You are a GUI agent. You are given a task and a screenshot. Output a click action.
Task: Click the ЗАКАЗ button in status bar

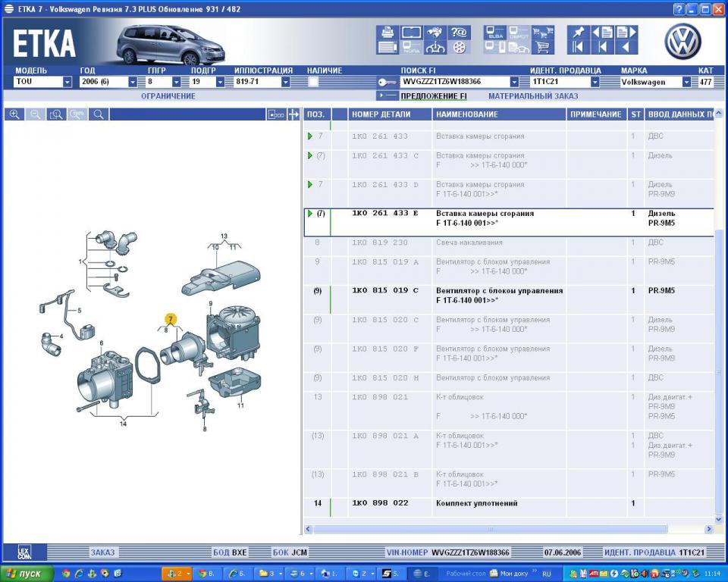(102, 552)
